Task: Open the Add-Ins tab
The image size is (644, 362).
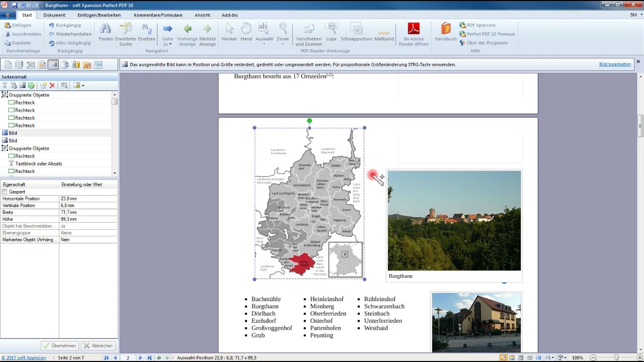Action: coord(229,15)
